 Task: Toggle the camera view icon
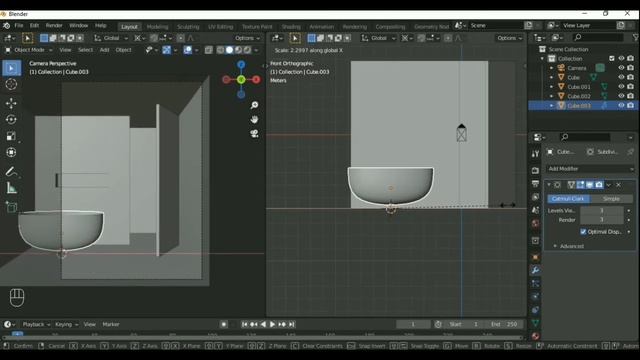click(254, 134)
